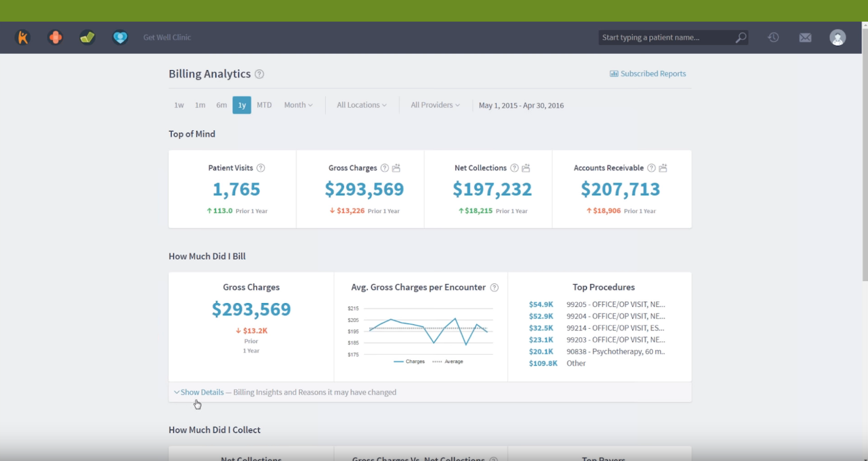The height and width of the screenshot is (461, 868).
Task: Click help icon next to Billing Analytics
Action: 260,74
